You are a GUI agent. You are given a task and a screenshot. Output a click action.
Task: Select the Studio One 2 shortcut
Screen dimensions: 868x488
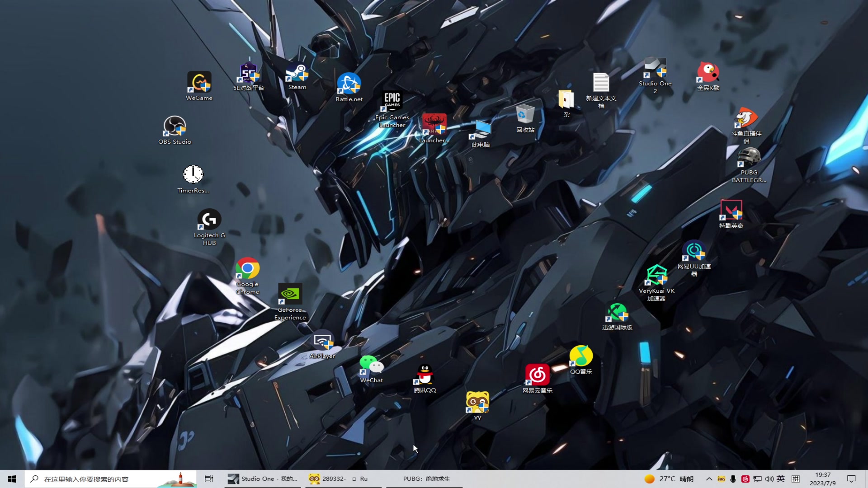655,76
